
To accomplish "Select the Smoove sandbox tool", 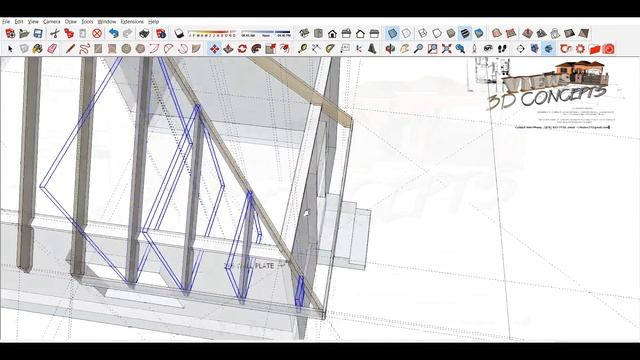I will point(527,33).
